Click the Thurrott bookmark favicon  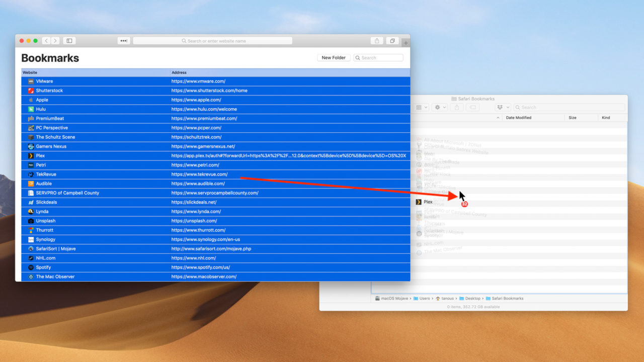(x=31, y=230)
